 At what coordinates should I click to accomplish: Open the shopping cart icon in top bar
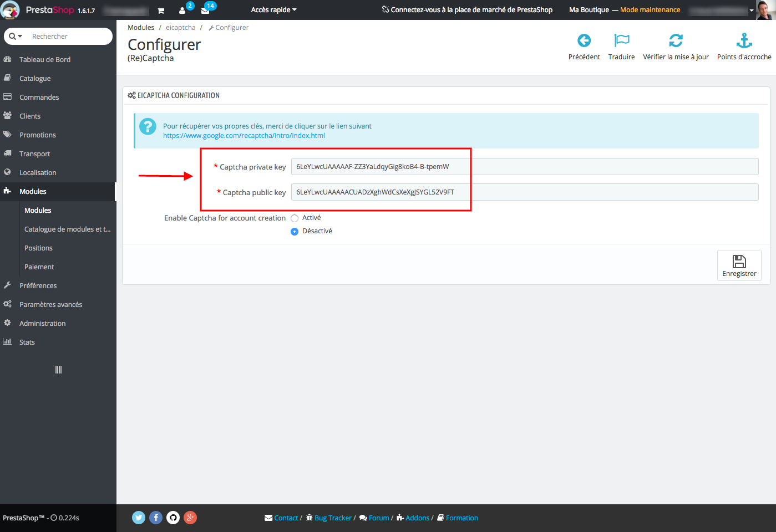click(161, 11)
